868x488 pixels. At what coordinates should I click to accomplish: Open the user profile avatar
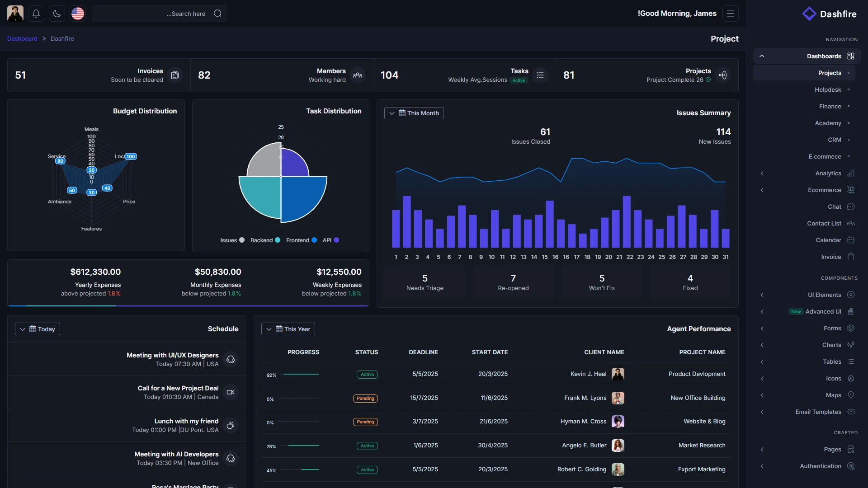(x=15, y=14)
